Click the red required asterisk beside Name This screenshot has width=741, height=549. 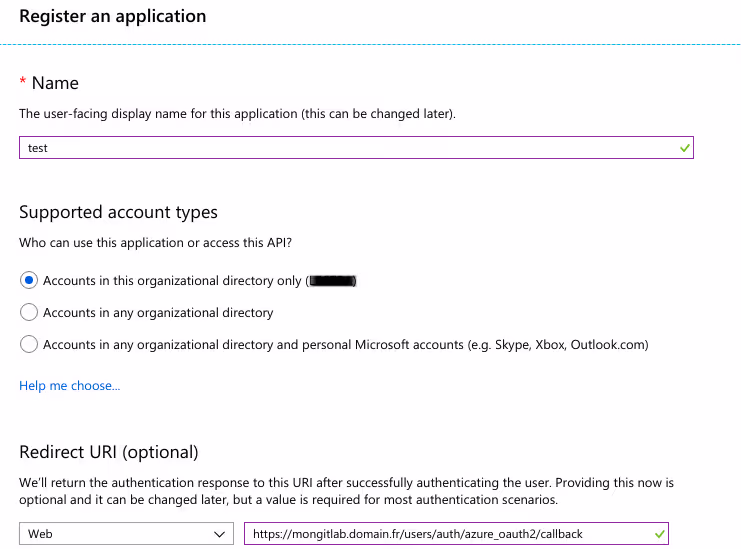(x=23, y=84)
